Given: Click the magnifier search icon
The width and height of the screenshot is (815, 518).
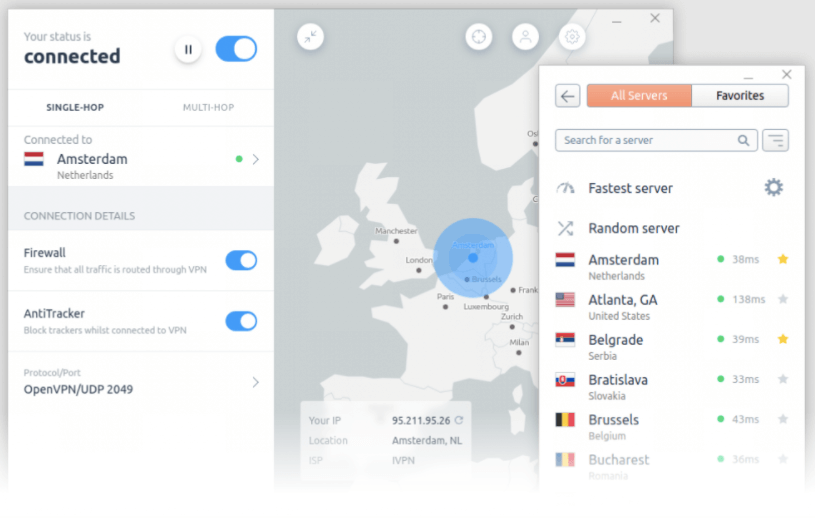Looking at the screenshot, I should [x=743, y=140].
